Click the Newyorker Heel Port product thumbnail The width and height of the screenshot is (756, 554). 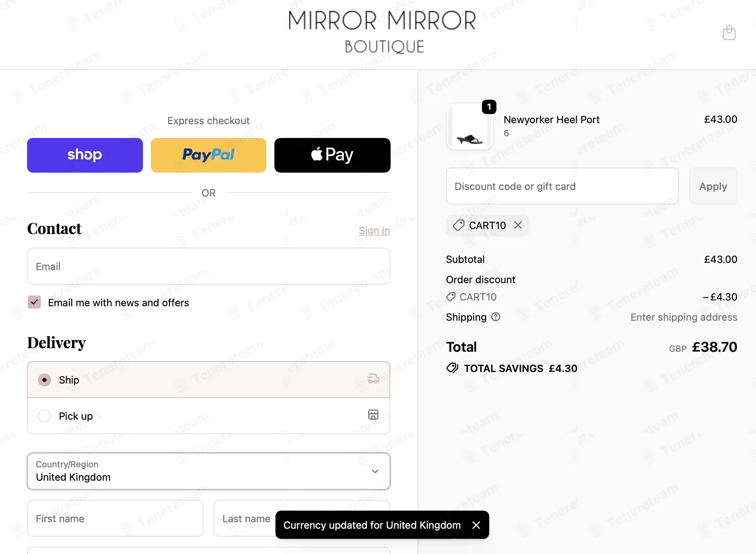pos(469,126)
